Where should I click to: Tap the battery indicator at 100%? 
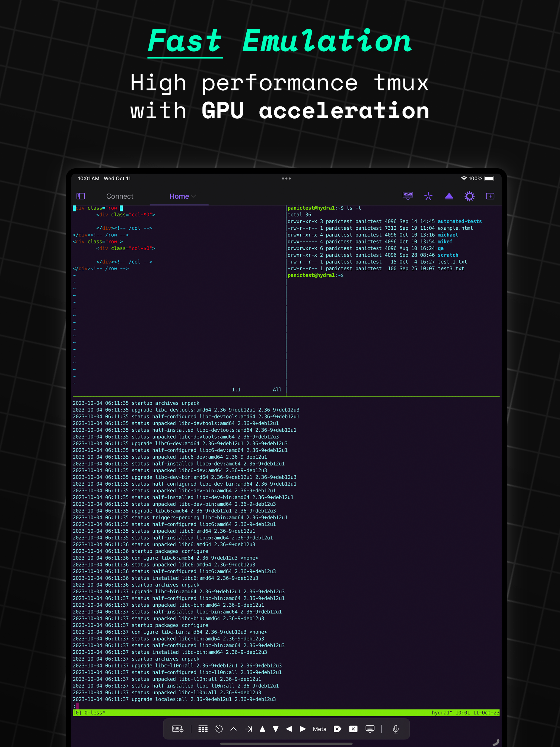(x=488, y=178)
